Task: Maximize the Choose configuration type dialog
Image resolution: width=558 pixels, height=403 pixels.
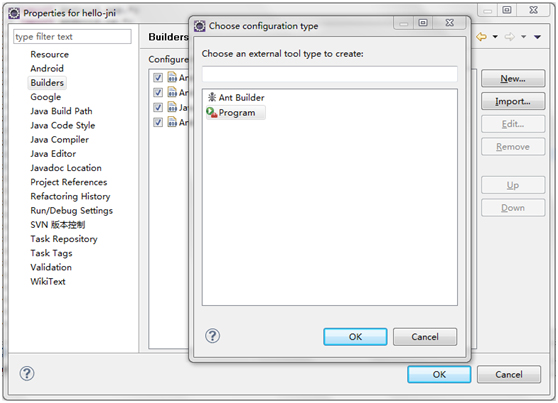Action: tap(423, 23)
